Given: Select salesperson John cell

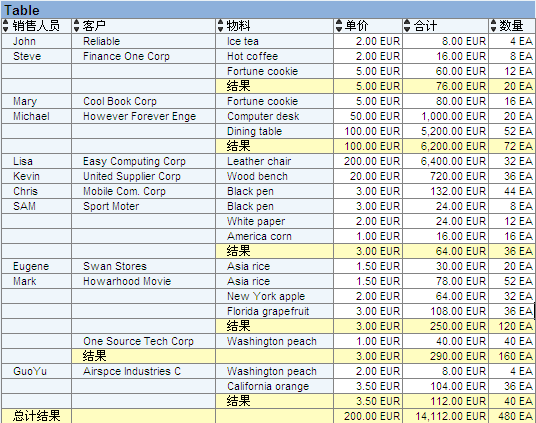Looking at the screenshot, I should tap(37, 41).
